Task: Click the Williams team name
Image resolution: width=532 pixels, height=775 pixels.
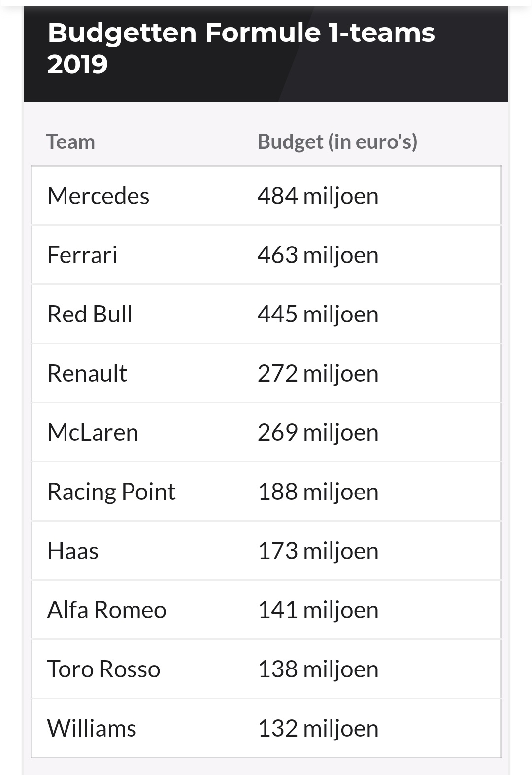Action: [92, 729]
